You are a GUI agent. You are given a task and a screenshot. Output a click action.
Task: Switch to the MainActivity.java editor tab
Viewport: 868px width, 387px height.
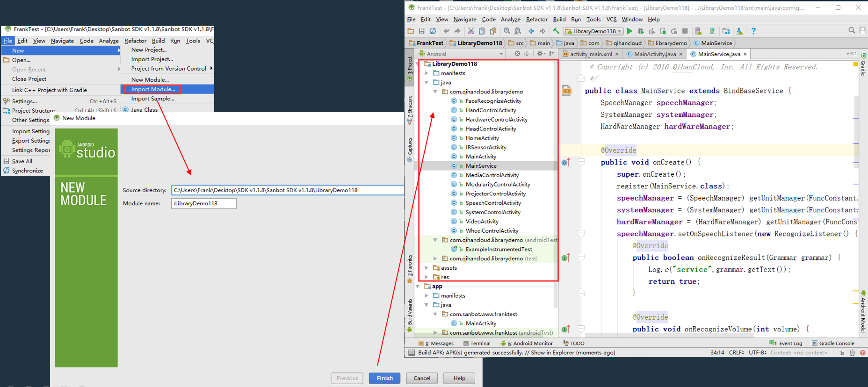[655, 54]
